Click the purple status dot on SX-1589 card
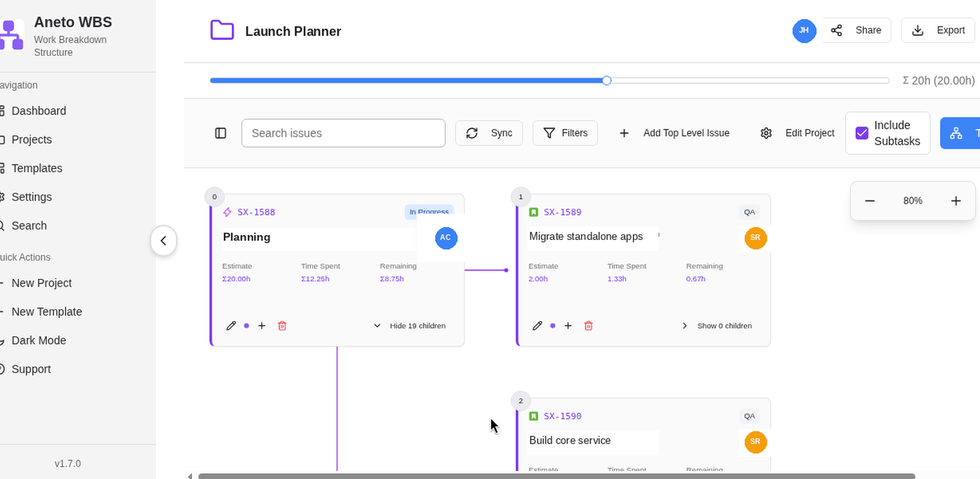 point(552,326)
